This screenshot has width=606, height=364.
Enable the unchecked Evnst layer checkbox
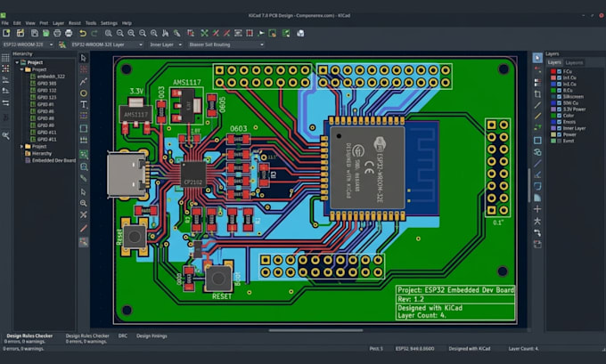click(560, 141)
